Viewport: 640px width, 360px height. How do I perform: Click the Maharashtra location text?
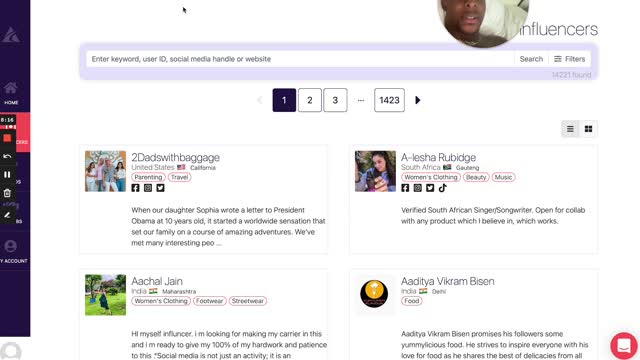click(179, 291)
